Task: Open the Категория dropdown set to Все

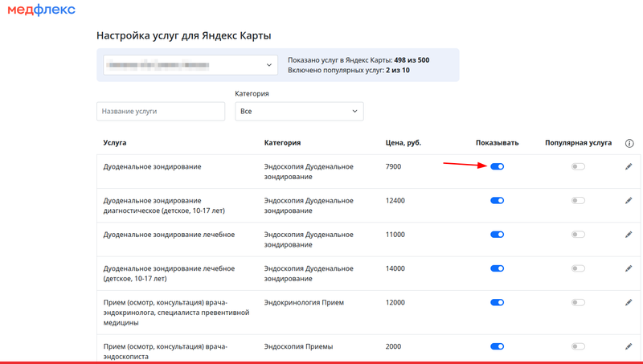Action: point(299,111)
